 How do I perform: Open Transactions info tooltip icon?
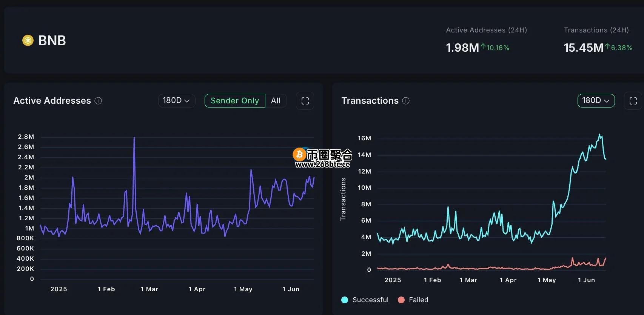click(406, 101)
